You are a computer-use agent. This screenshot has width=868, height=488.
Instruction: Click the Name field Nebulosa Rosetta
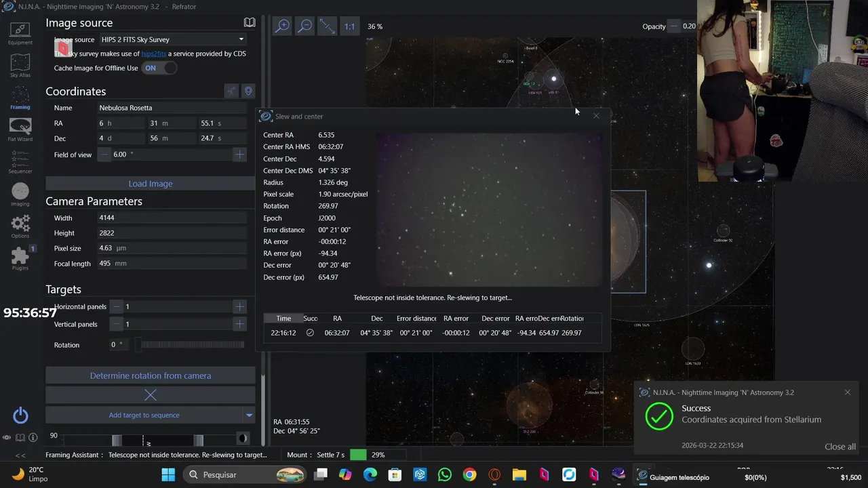[172, 108]
